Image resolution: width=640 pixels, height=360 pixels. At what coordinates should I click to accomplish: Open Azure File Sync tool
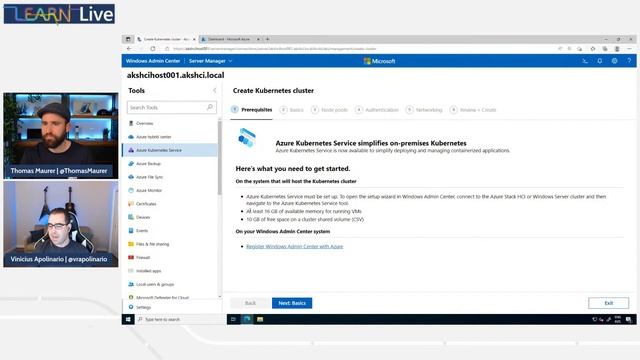(x=171, y=177)
